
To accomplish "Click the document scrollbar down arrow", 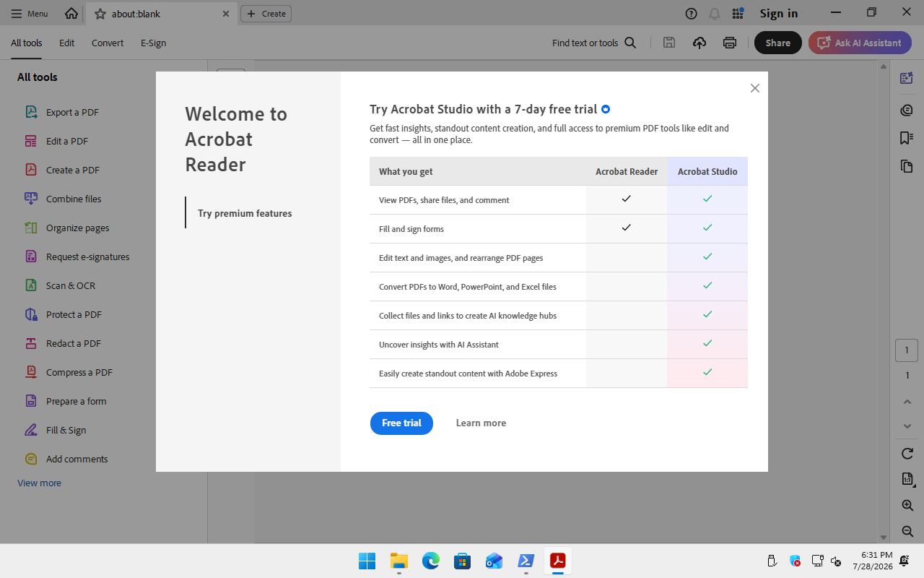I will click(x=883, y=538).
